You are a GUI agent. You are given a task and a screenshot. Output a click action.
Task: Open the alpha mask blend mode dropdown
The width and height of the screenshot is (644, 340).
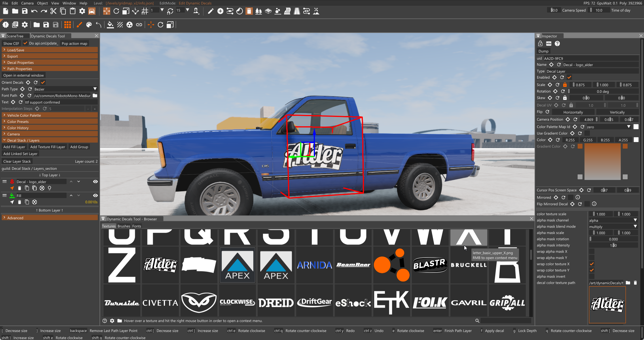613,226
